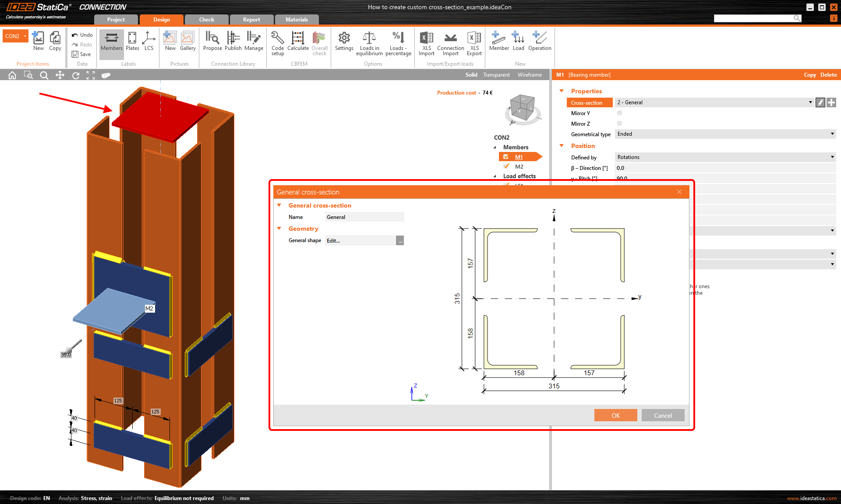The height and width of the screenshot is (504, 841).
Task: Select the Propose tool in Connection Library
Action: 212,42
